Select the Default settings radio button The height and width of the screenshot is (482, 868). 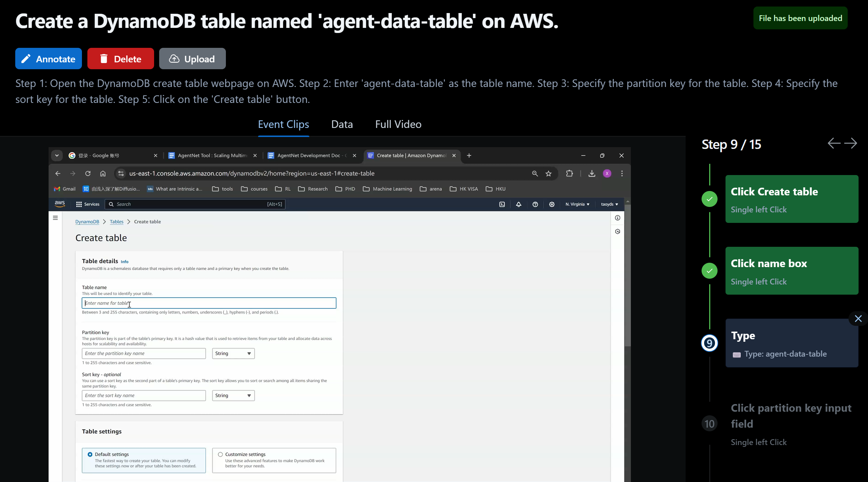(90, 454)
